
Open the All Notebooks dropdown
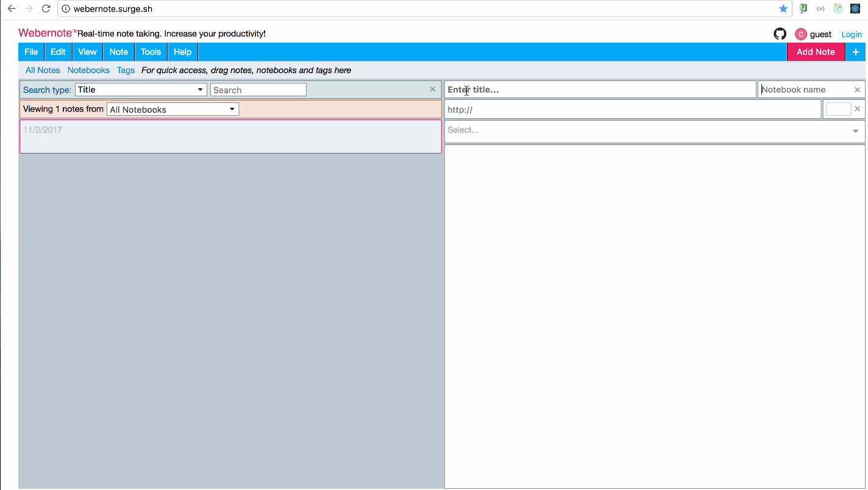[173, 110]
